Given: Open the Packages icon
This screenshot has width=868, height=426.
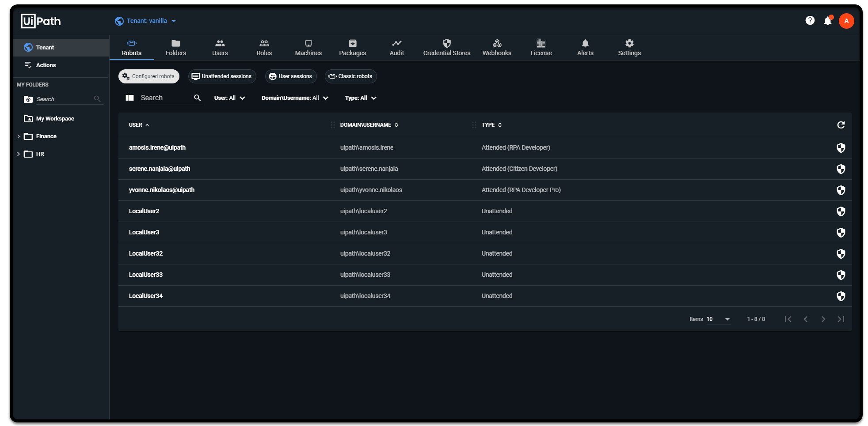Looking at the screenshot, I should coord(352,43).
